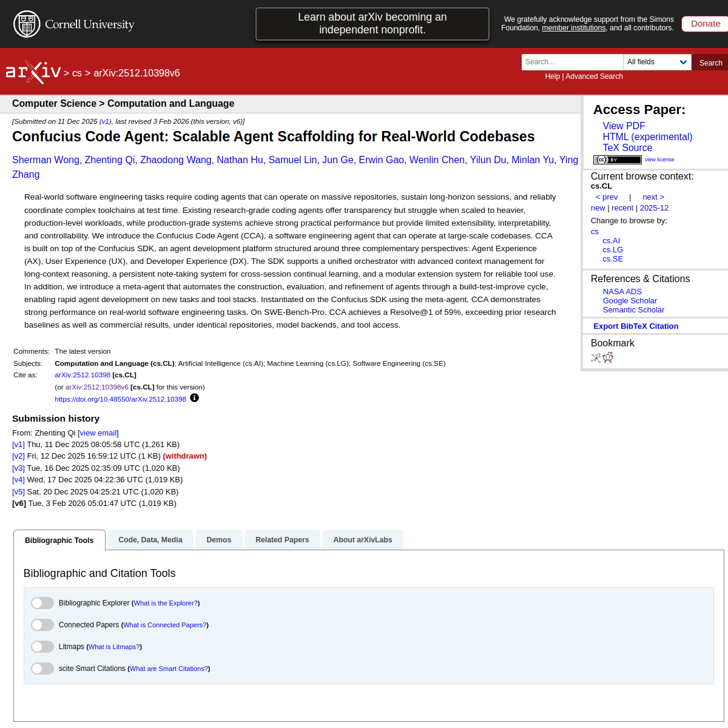Bookmark paper on Reddit icon

tap(608, 357)
